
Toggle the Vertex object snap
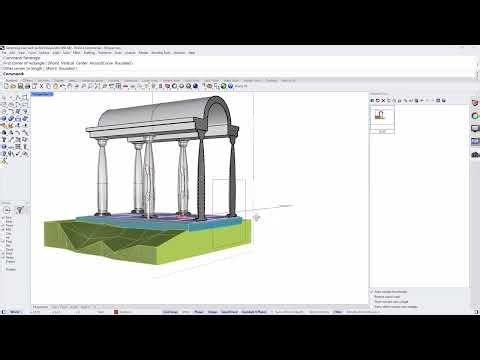coord(8,257)
